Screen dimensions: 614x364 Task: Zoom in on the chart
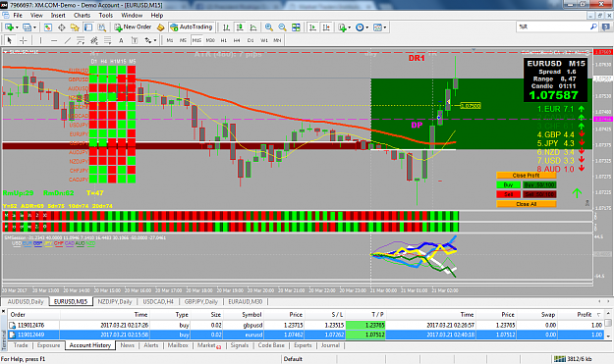click(x=268, y=26)
